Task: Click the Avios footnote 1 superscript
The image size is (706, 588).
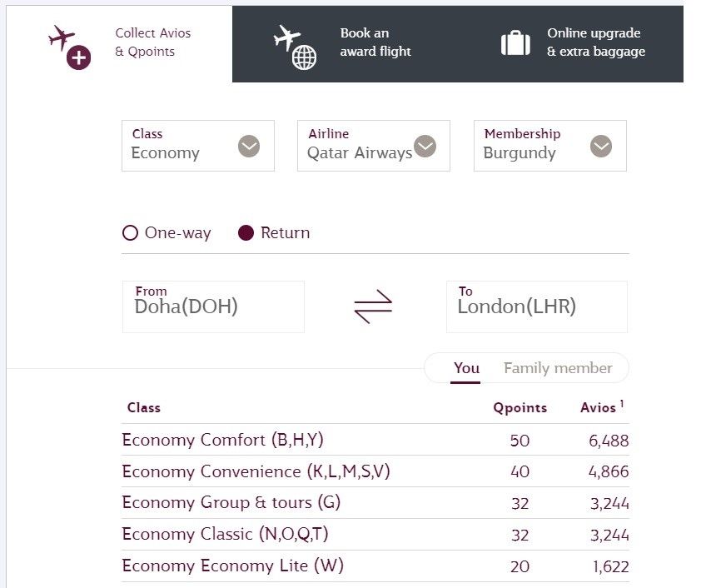Action: pyautogui.click(x=622, y=403)
